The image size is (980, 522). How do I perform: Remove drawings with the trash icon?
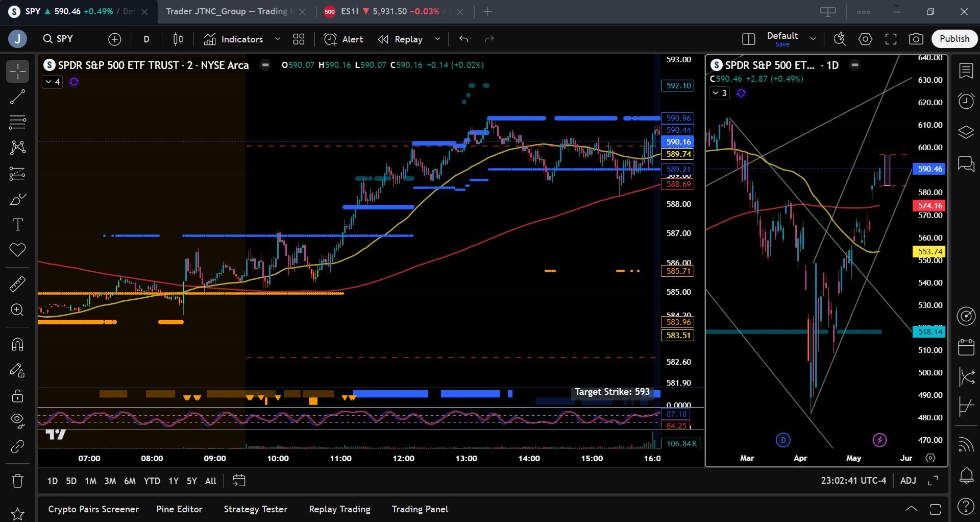tap(17, 481)
